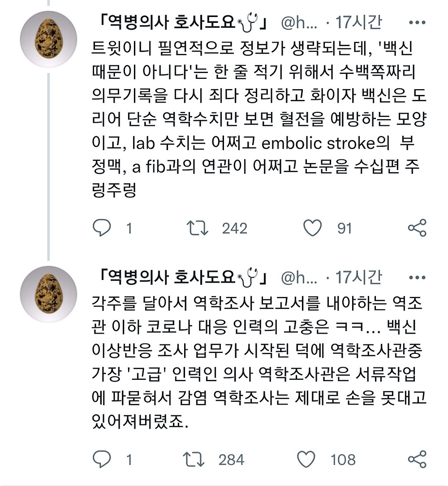
Task: Open display name on second tweet
Action: [179, 278]
